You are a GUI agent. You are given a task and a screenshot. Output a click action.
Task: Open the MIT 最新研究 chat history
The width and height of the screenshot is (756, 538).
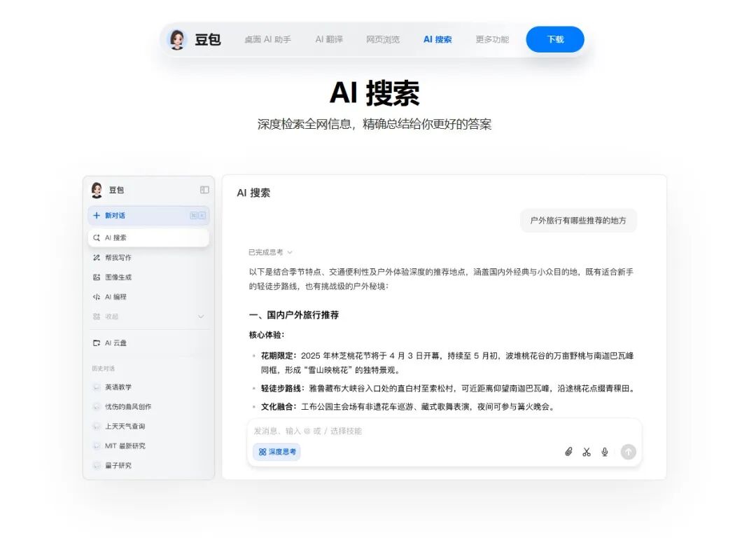[x=127, y=446]
